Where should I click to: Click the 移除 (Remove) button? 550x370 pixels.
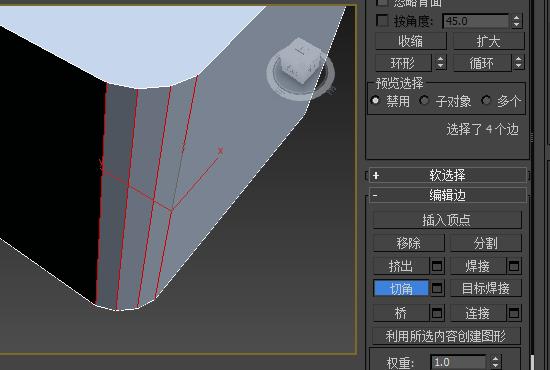409,243
